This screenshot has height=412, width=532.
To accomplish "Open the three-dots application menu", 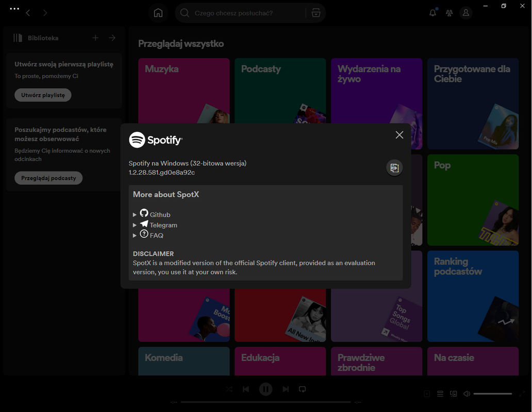I will coord(14,9).
